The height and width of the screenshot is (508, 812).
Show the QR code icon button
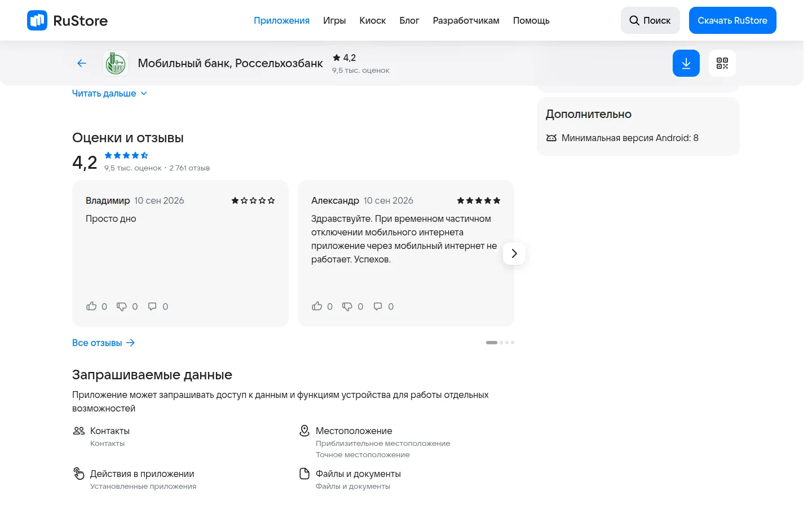(722, 63)
